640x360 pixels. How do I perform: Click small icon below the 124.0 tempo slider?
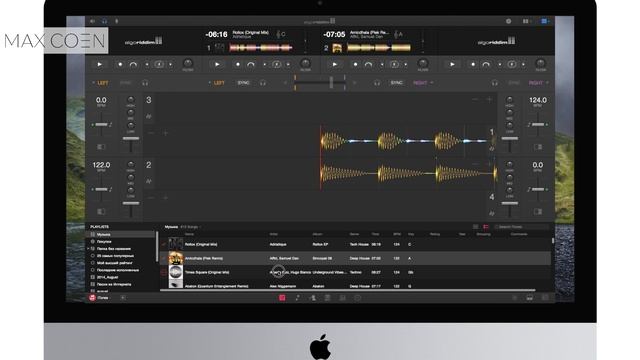tap(538, 147)
